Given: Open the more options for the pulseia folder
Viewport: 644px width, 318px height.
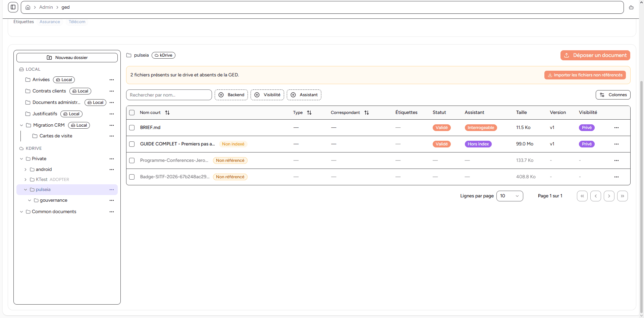Looking at the screenshot, I should tap(112, 190).
